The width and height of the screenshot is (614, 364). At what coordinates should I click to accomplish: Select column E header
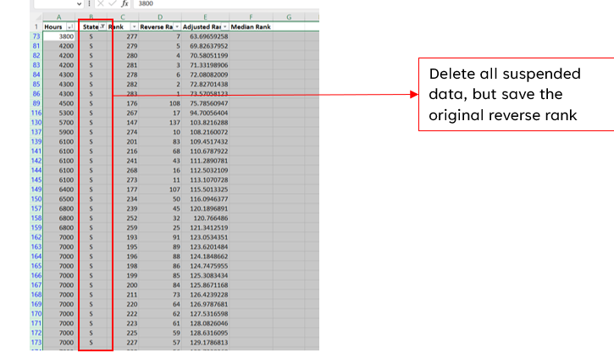pos(205,17)
